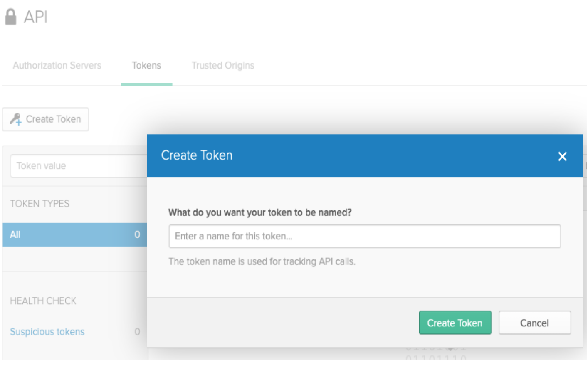
Task: Open the Authorization Servers tab
Action: coord(57,65)
